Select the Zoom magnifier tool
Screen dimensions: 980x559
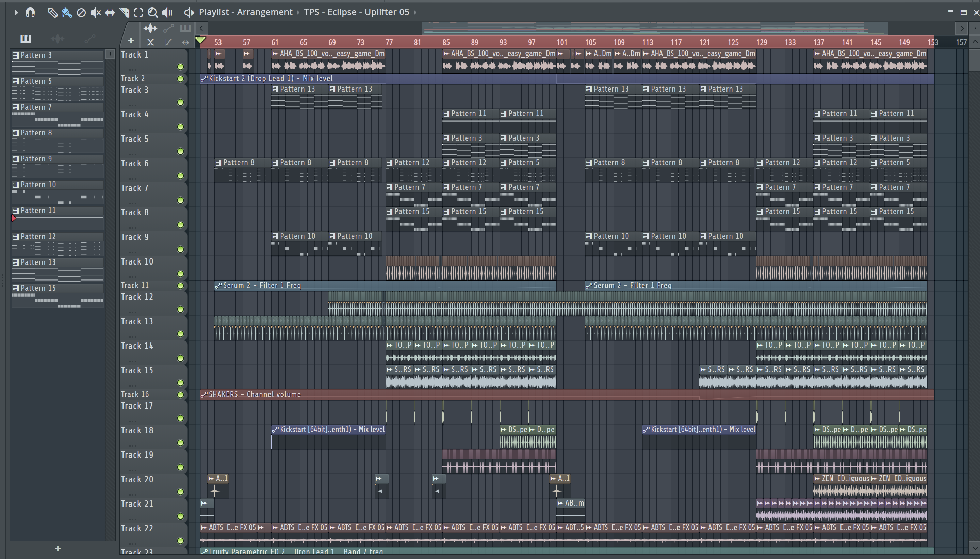pos(152,12)
